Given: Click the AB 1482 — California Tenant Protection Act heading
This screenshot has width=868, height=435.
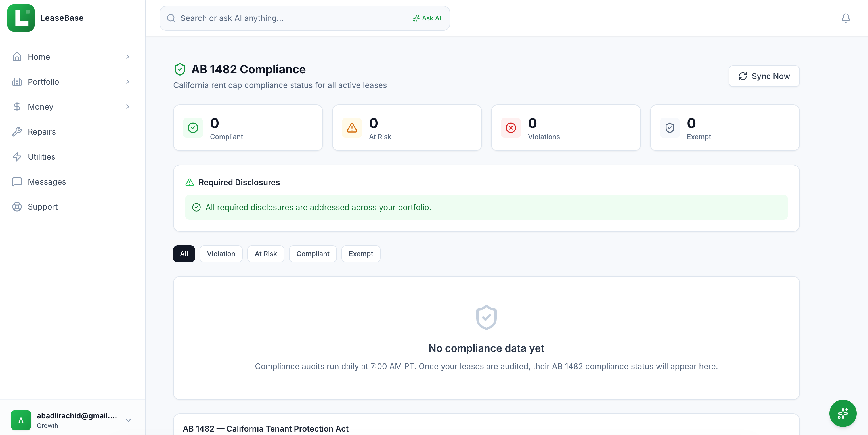Looking at the screenshot, I should pyautogui.click(x=265, y=428).
